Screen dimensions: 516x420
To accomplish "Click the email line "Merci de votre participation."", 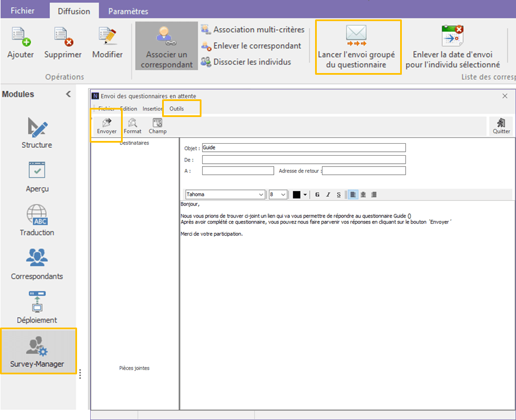I will click(212, 234).
